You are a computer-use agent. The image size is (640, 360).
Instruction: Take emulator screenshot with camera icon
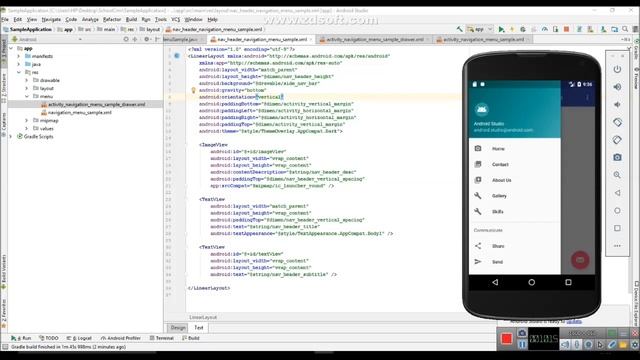pyautogui.click(x=617, y=157)
